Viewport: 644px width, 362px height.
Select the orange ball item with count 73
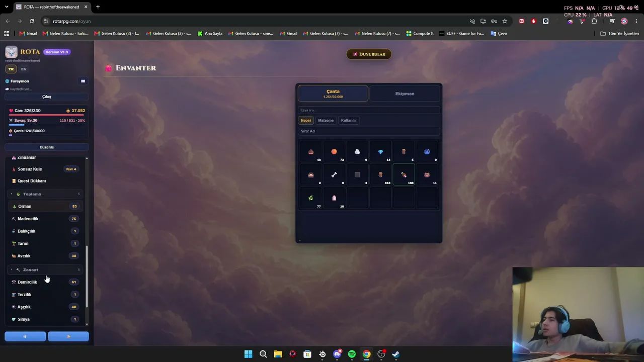[334, 152]
